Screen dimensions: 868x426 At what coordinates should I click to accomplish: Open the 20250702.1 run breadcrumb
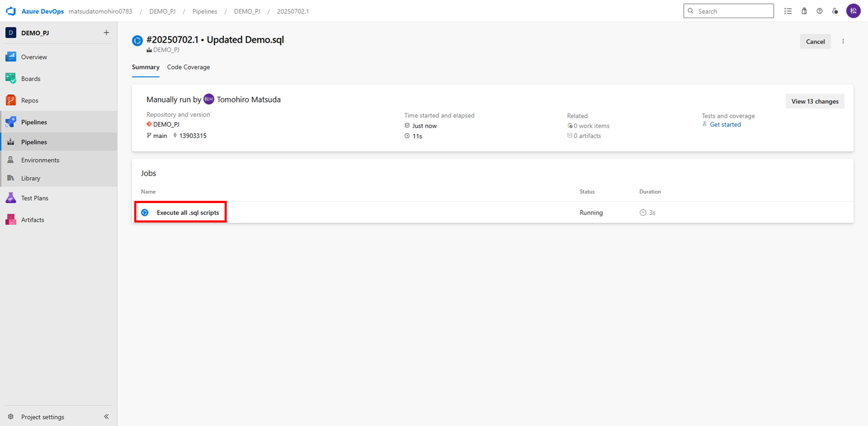point(293,11)
